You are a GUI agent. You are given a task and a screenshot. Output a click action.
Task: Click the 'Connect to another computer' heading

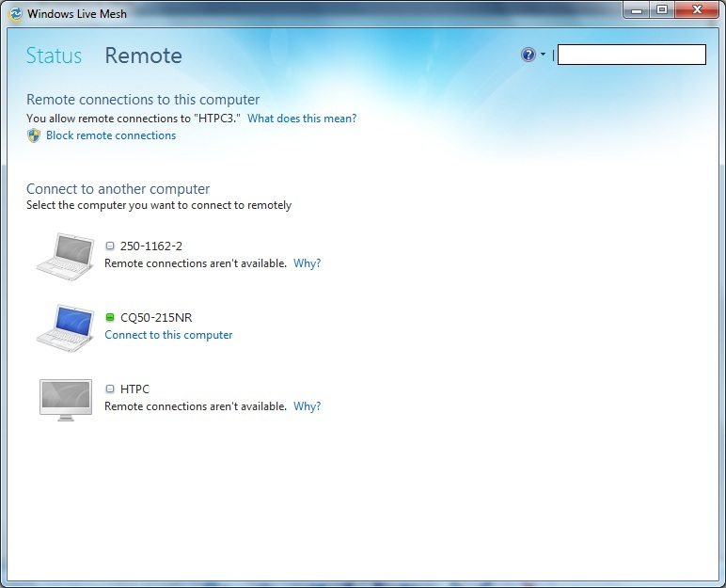pos(118,188)
